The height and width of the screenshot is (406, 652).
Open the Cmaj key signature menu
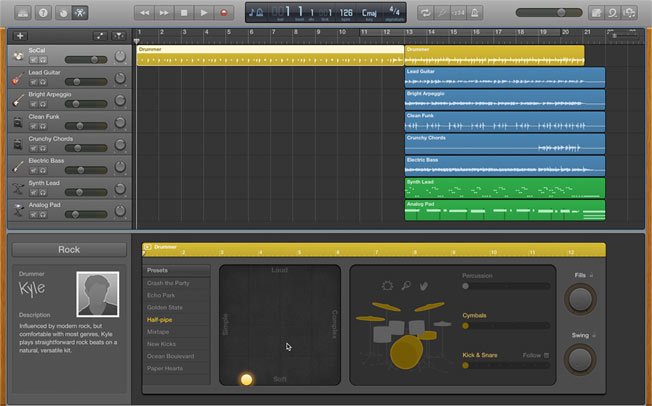coord(369,13)
